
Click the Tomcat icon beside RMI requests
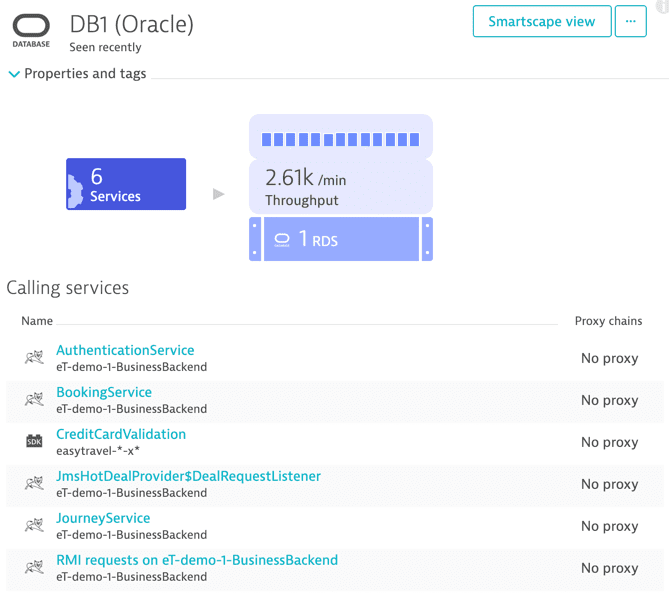tap(34, 567)
